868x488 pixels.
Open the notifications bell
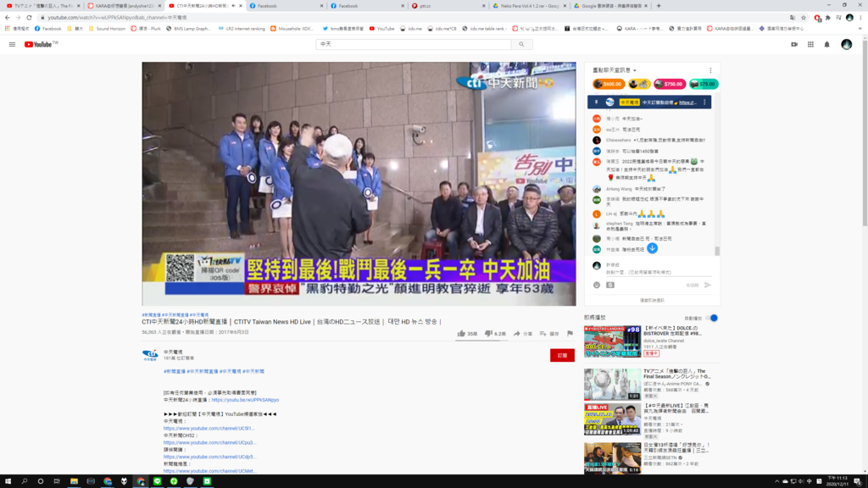[x=827, y=44]
